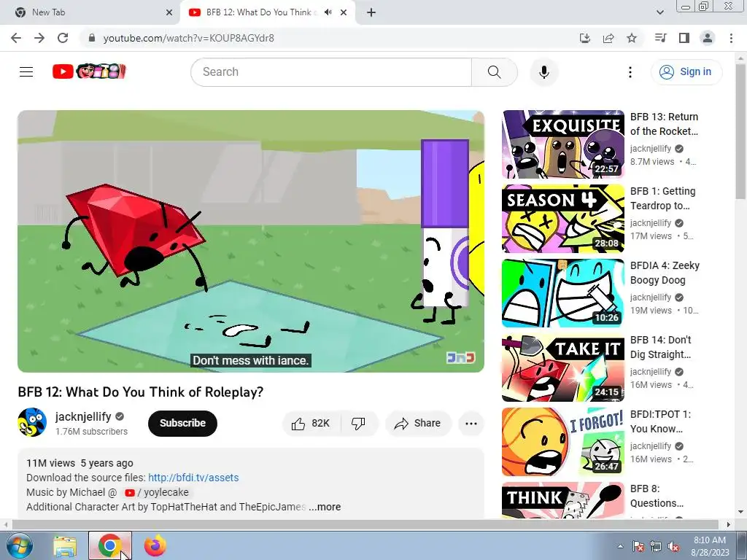Open BFB 1 Getting Teardrop thumbnail
The width and height of the screenshot is (747, 560).
pos(563,219)
